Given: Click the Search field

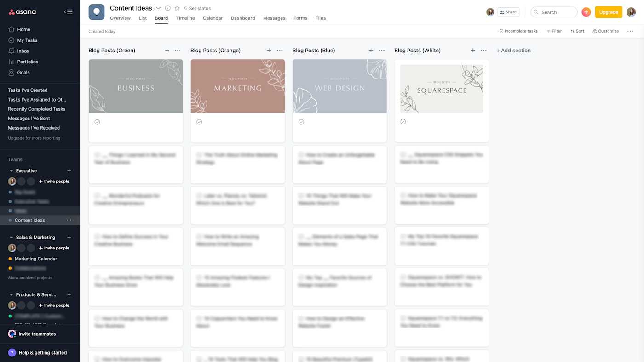Looking at the screenshot, I should [554, 12].
